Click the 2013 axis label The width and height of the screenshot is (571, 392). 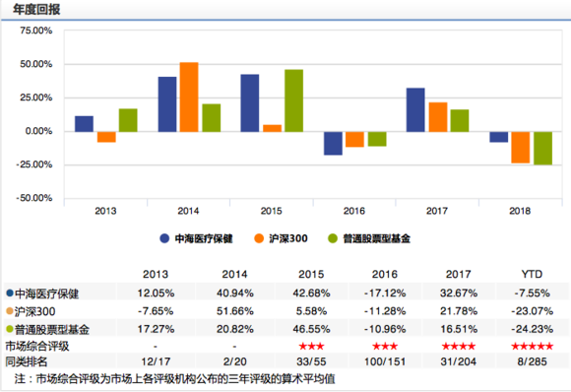tap(105, 211)
